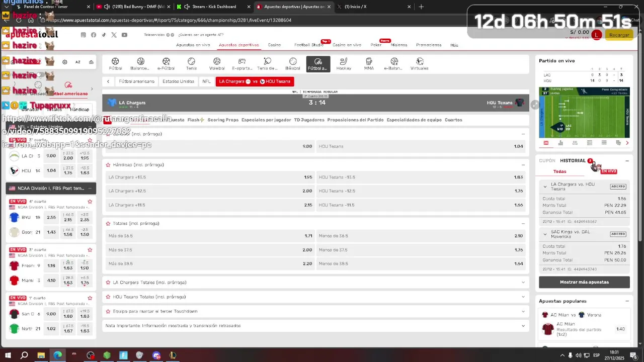
Task: Expand the Nota Importante section
Action: pyautogui.click(x=523, y=326)
